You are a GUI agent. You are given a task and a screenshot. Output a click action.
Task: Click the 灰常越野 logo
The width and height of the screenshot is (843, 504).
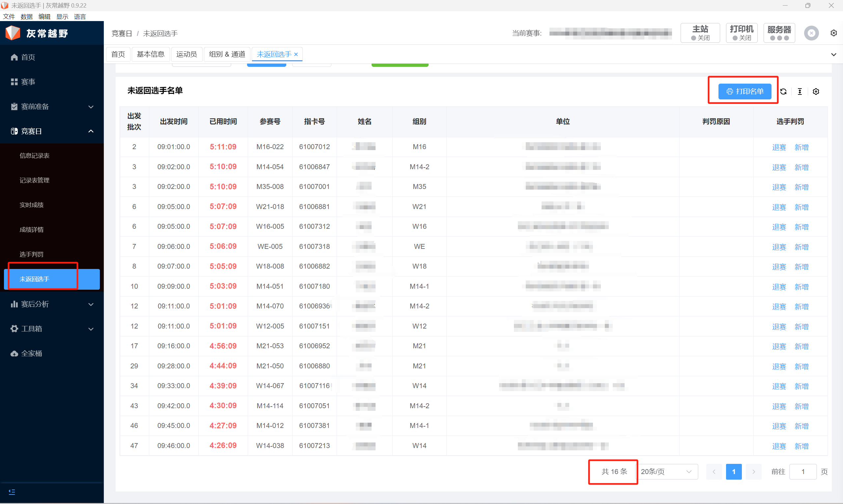(x=37, y=33)
